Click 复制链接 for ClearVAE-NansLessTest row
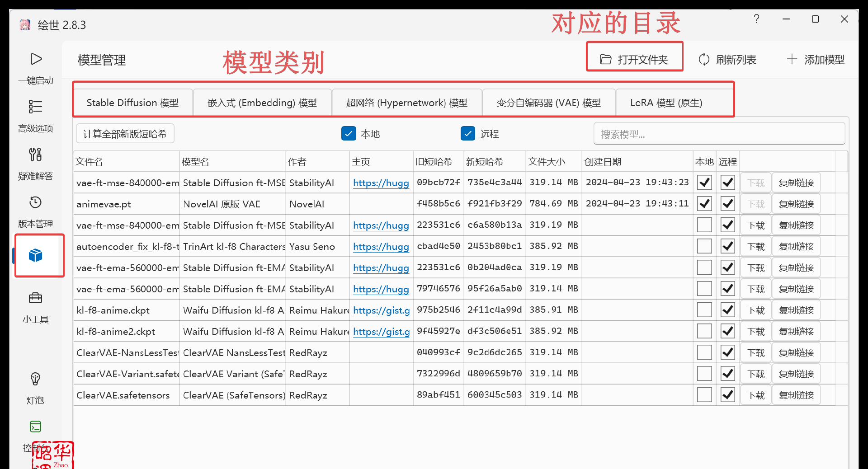The width and height of the screenshot is (868, 469). [796, 352]
